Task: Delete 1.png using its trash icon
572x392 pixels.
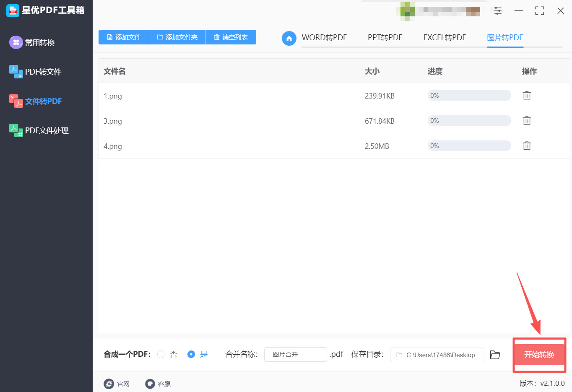Action: (527, 96)
